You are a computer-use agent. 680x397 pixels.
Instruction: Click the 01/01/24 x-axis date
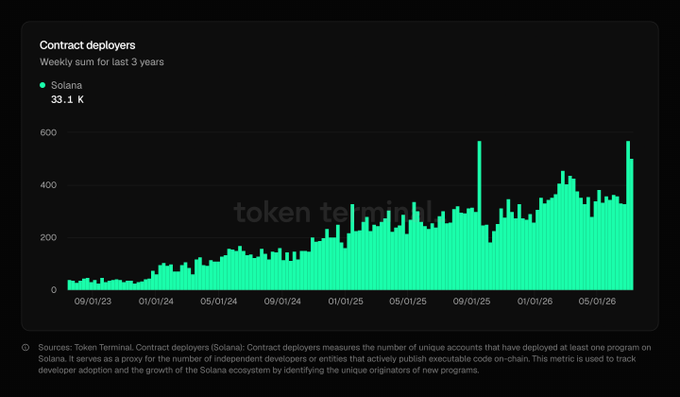[156, 301]
